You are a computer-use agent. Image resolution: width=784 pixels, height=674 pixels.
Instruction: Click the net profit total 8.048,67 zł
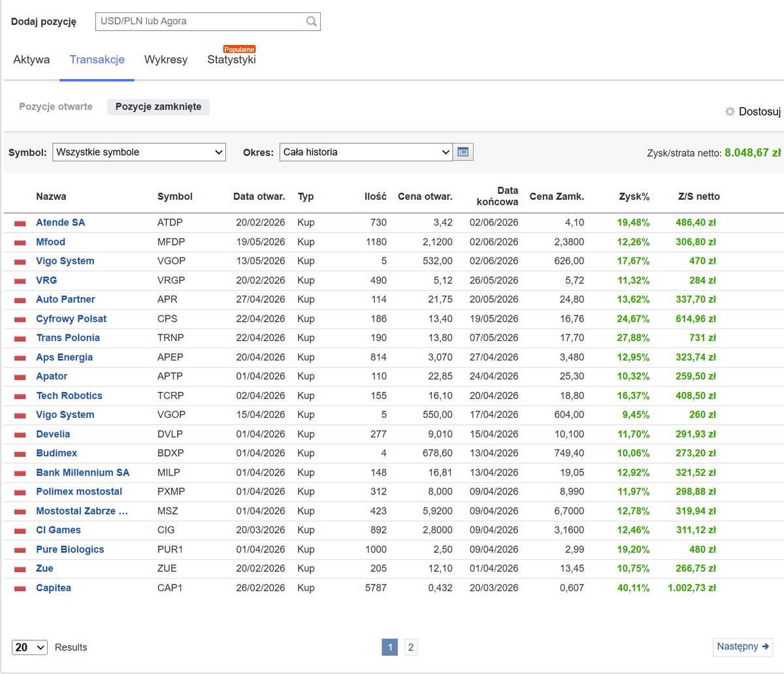[x=753, y=152]
